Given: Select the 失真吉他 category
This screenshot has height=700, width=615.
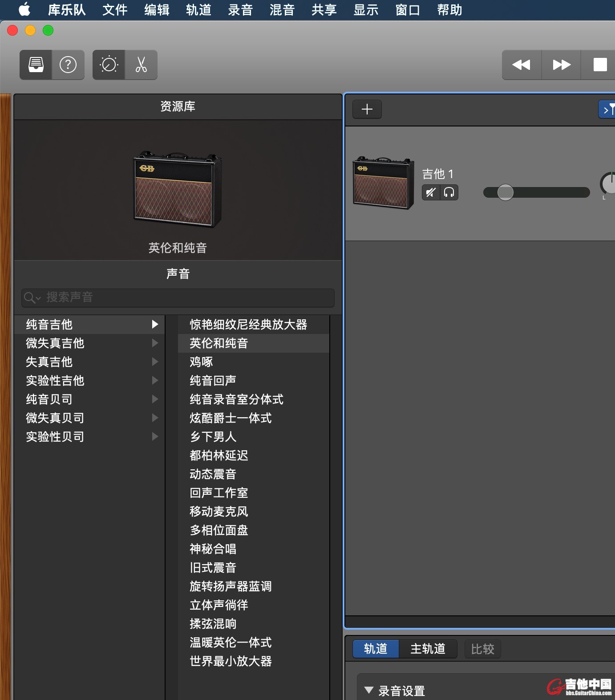Looking at the screenshot, I should click(89, 362).
